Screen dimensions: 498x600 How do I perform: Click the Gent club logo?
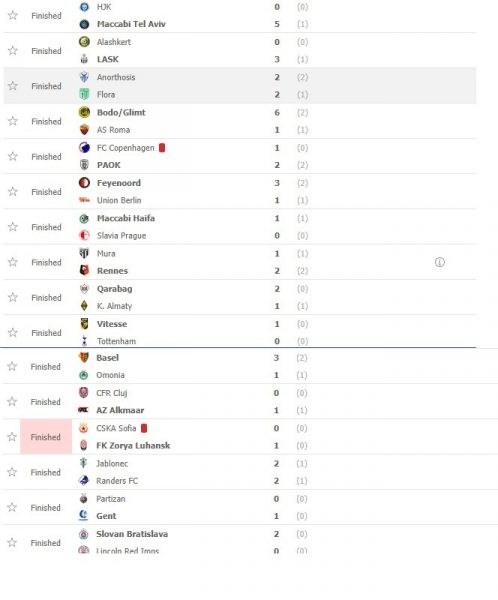(83, 516)
